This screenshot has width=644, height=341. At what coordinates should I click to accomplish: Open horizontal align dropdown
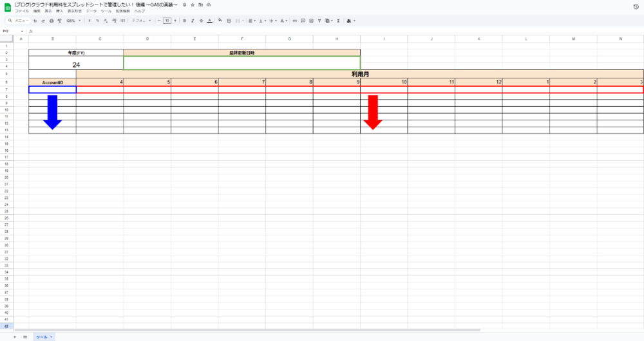[x=252, y=21]
